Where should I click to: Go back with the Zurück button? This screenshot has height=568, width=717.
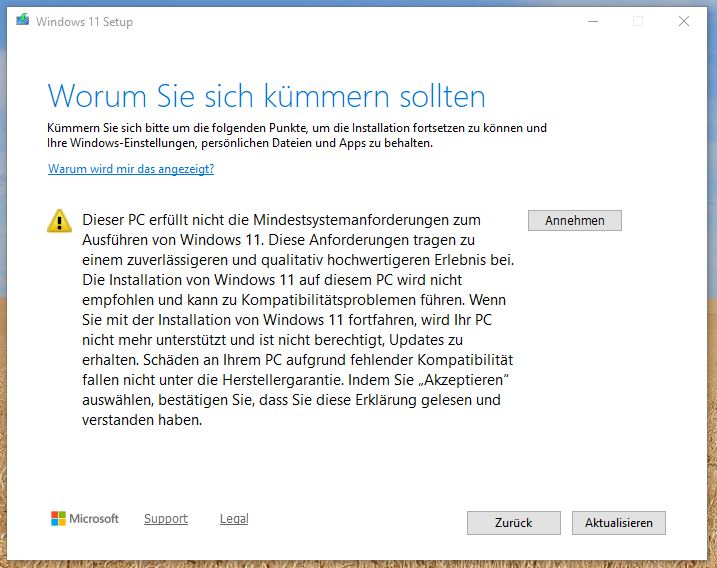[514, 523]
